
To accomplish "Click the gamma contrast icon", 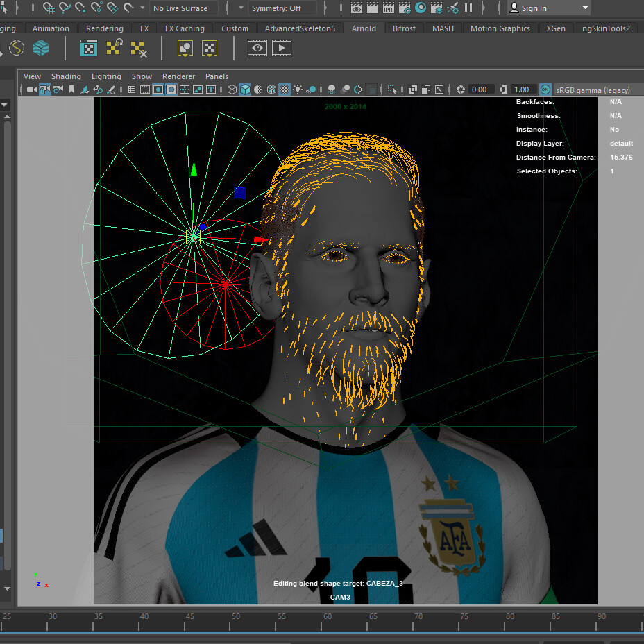I will coord(503,90).
